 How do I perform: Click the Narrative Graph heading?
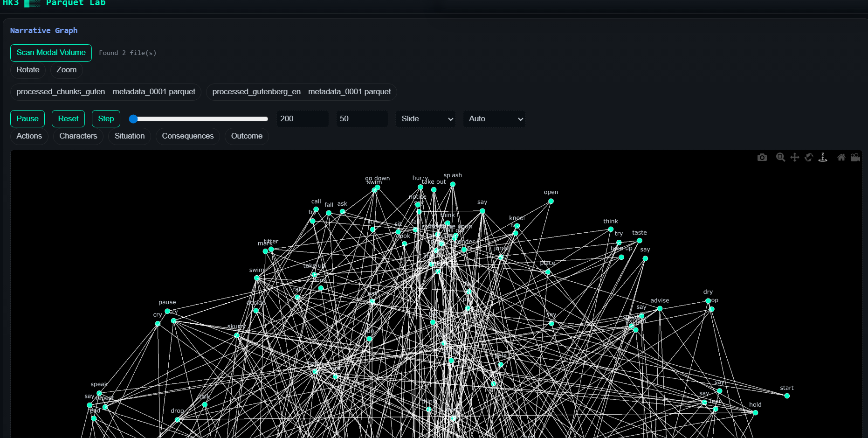click(x=44, y=31)
